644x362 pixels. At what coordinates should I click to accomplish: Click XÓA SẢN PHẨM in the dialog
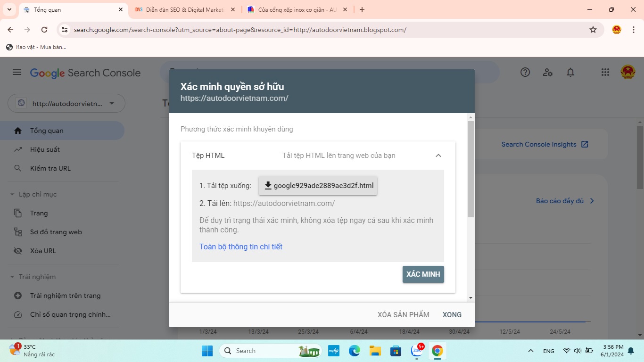pos(404,314)
